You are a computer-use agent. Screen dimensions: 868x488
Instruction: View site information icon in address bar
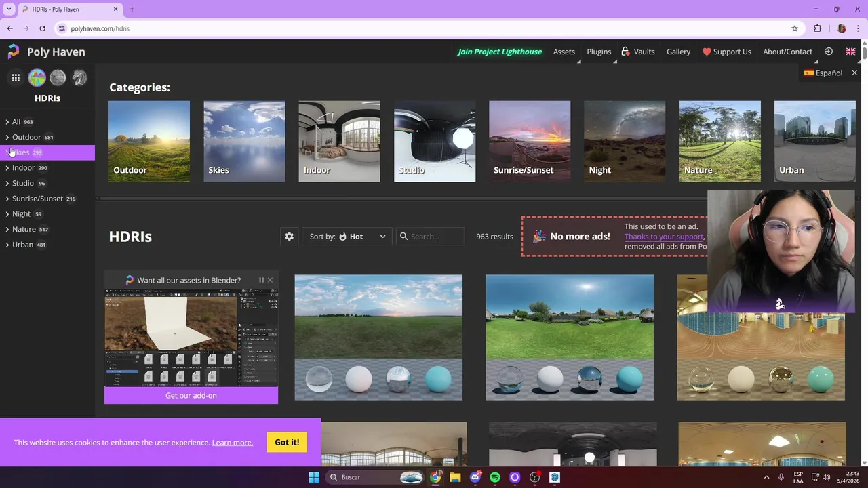[x=62, y=28]
